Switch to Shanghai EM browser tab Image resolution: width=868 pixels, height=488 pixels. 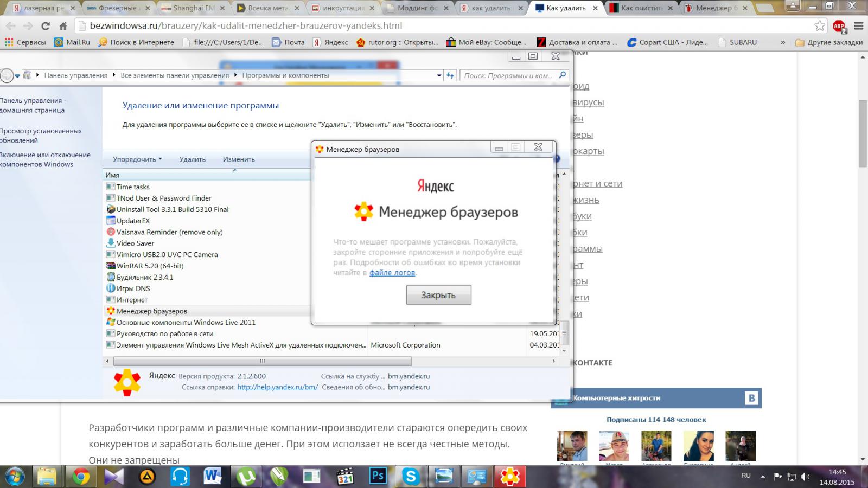pyautogui.click(x=193, y=8)
